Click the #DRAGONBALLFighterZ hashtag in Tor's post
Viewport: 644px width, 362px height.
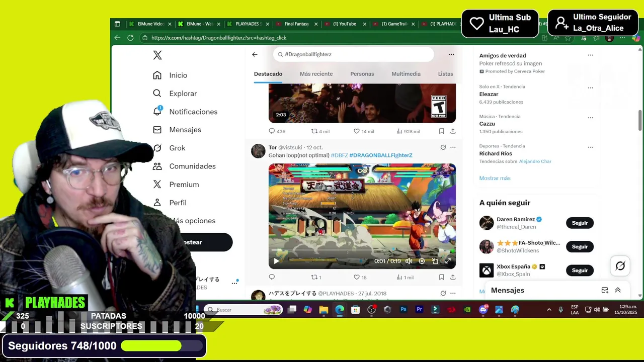[381, 155]
